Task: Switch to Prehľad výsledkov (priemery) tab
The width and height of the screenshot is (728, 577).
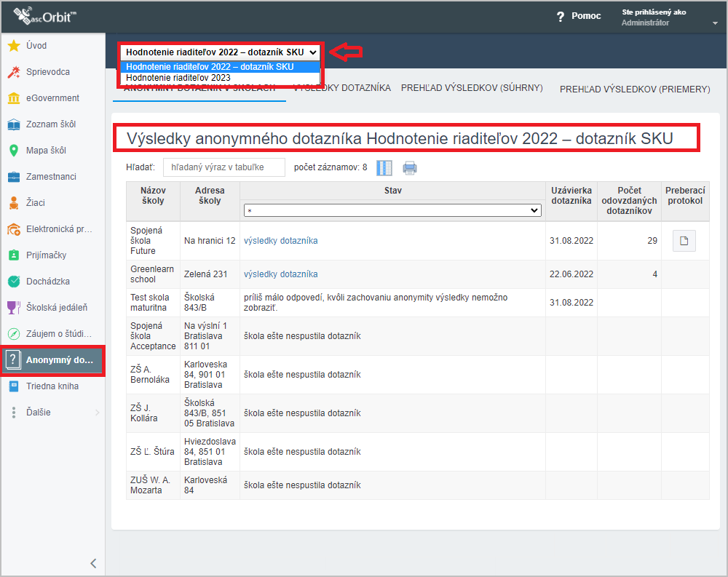Action: pos(634,89)
